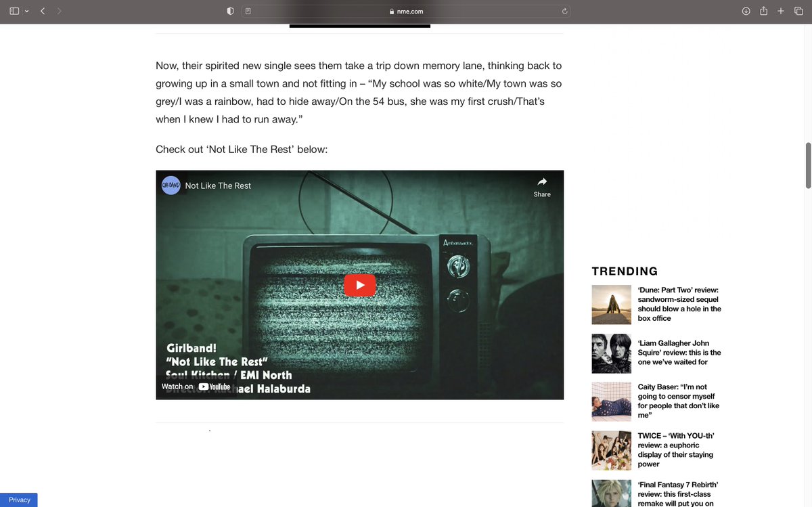The image size is (812, 507).
Task: Open the Share menu in Safari toolbar
Action: tap(763, 11)
